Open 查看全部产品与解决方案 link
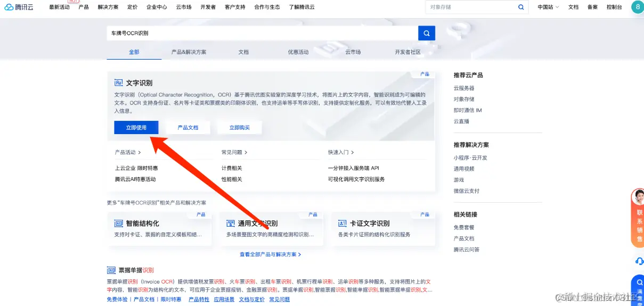 point(270,255)
